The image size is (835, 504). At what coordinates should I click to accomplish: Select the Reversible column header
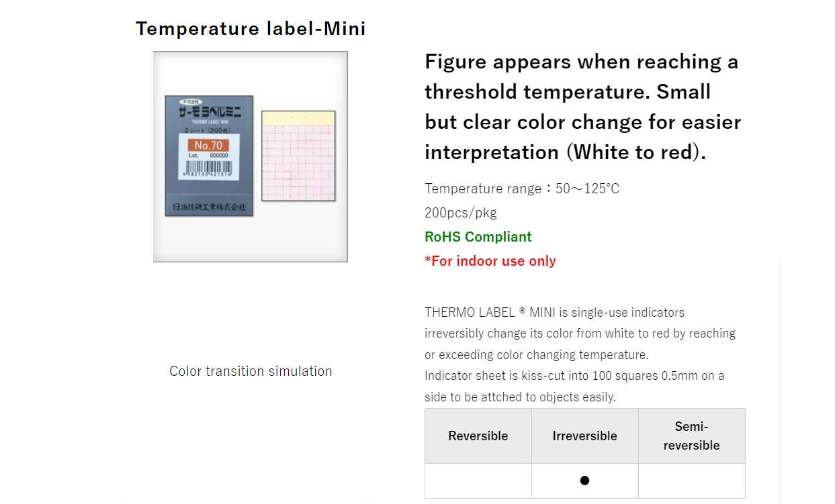[x=478, y=436]
